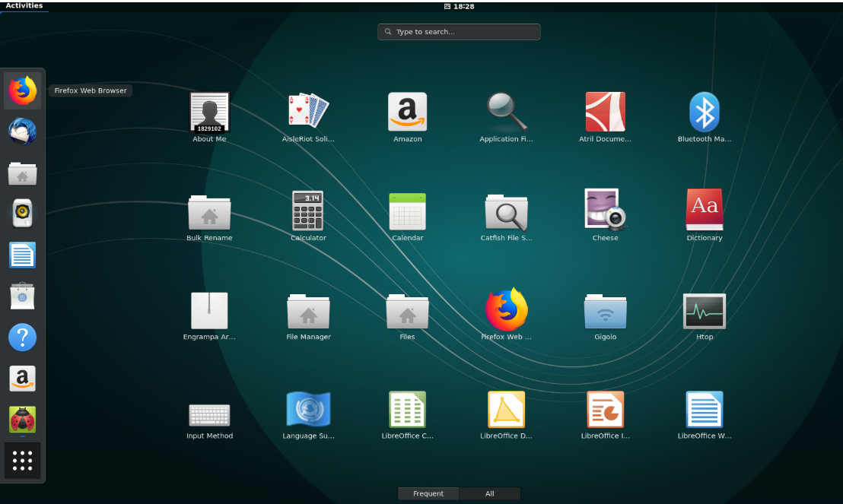843x504 pixels.
Task: Open Thunderbird mail from the dock
Action: (x=23, y=132)
